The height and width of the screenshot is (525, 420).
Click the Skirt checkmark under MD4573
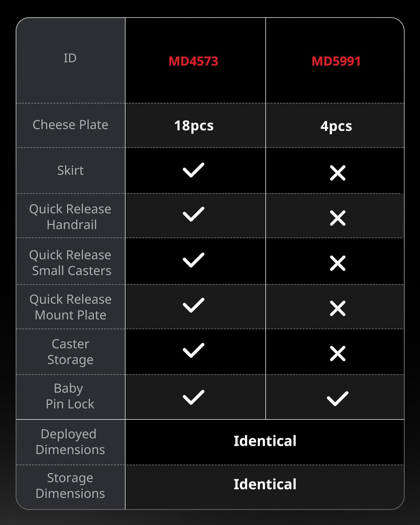193,170
